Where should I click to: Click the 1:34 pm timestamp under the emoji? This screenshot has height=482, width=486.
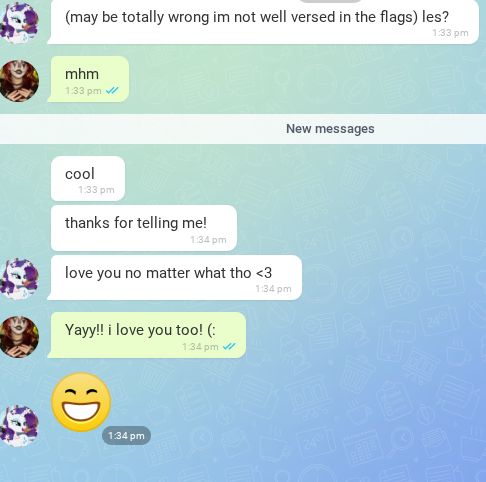point(126,435)
